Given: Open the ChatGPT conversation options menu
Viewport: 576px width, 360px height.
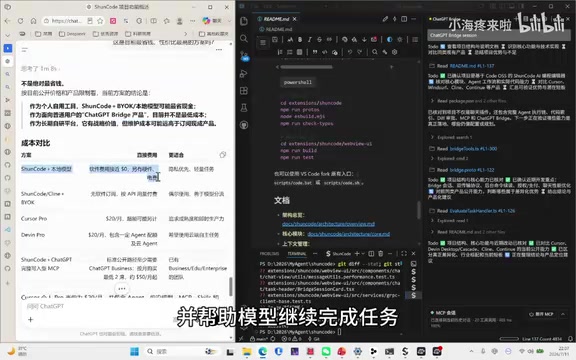Looking at the screenshot, I should (x=219, y=49).
